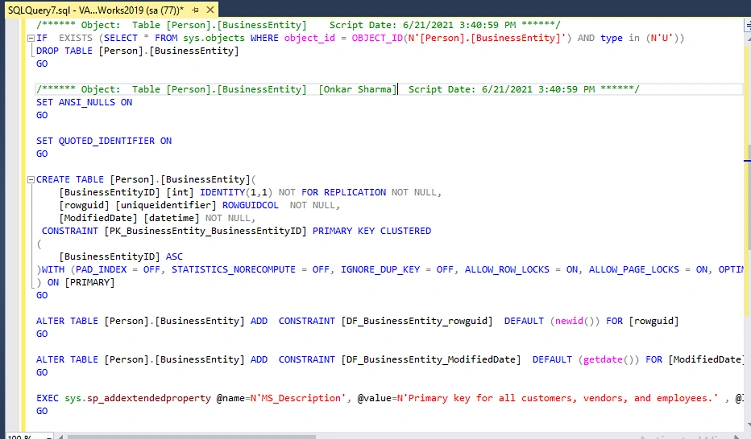Click the horizontal scrollbar thumb at the bottom
Screen dimensions: 751x439
click(x=192, y=437)
